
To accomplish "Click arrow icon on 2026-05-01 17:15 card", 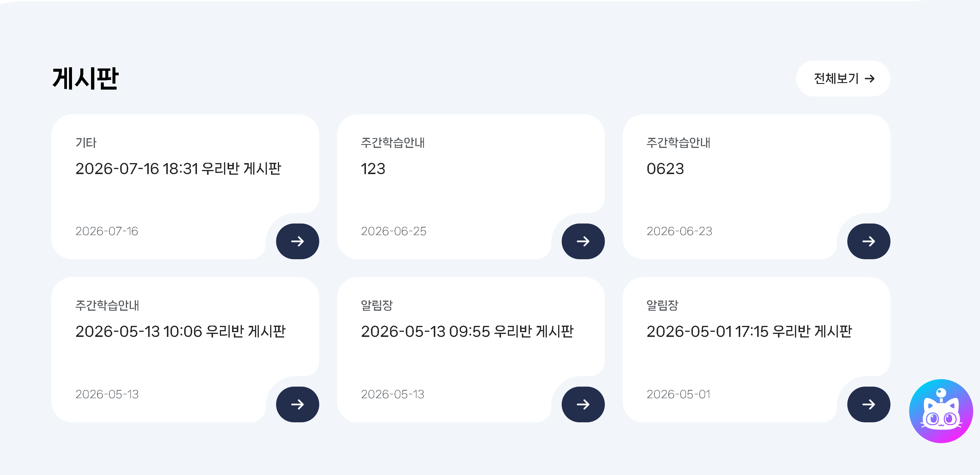I will (x=868, y=404).
